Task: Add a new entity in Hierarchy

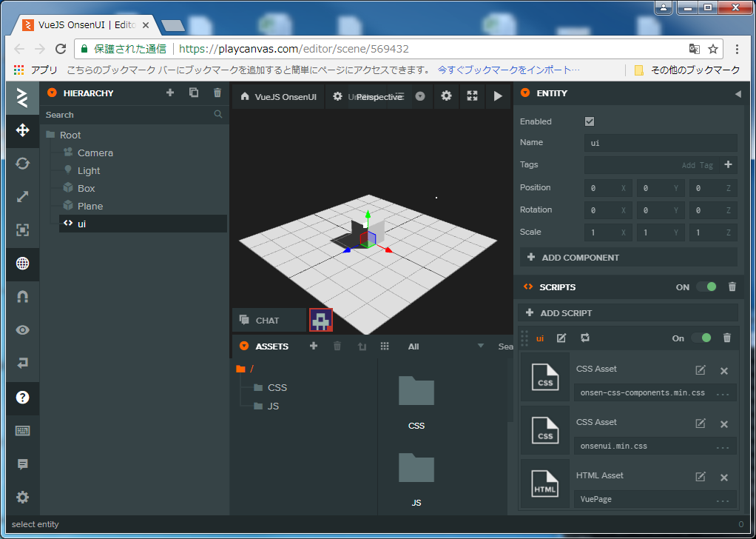Action: [x=169, y=93]
